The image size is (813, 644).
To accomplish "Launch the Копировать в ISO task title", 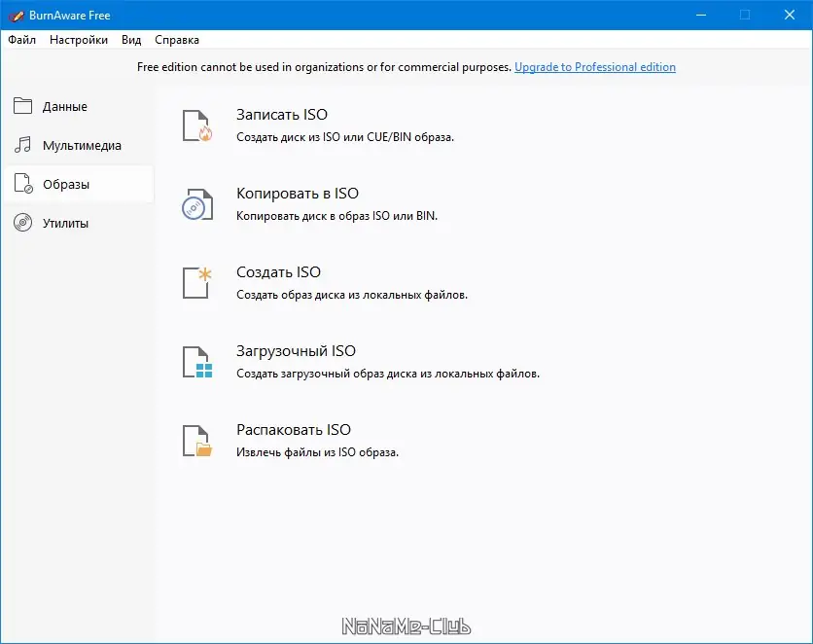I will 298,193.
